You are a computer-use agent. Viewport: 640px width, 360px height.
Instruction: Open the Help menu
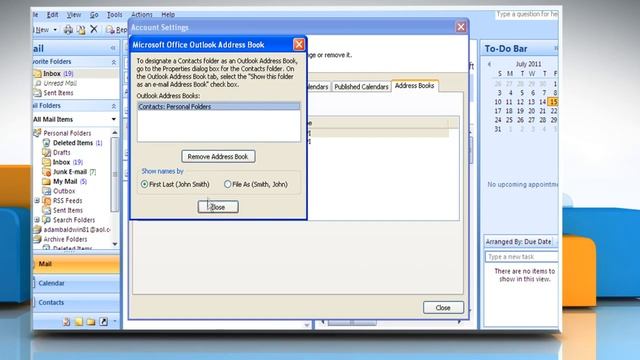point(168,15)
